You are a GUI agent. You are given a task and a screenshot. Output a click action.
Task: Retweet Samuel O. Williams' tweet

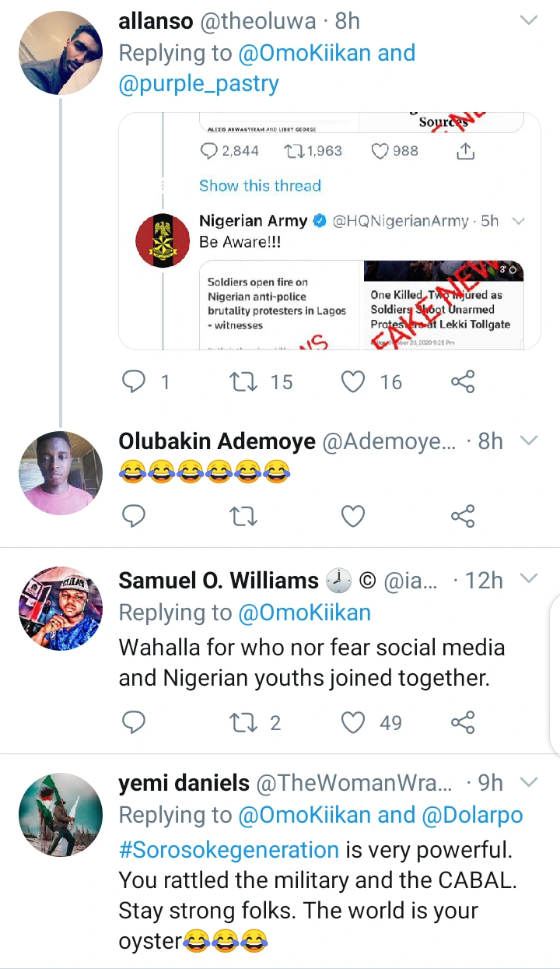coord(244,723)
